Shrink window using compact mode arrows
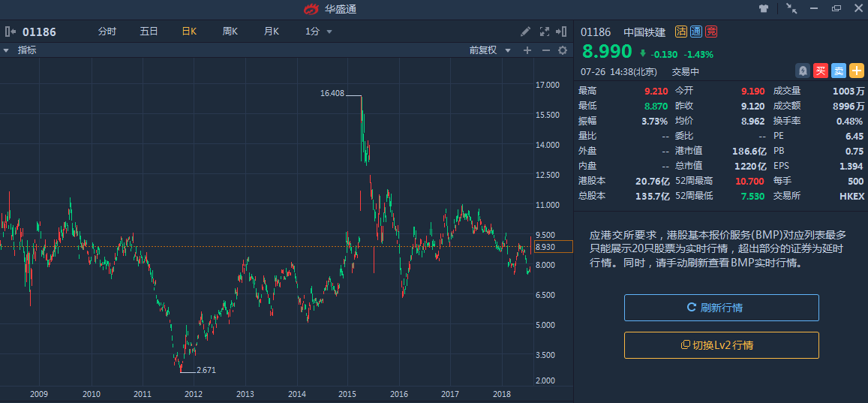Image resolution: width=868 pixels, height=403 pixels. 791,9
